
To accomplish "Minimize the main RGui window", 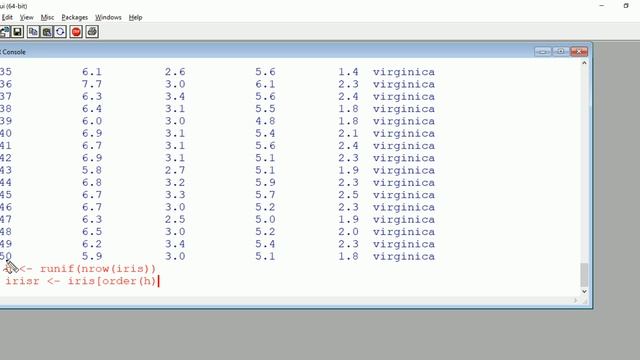I will pos(602,6).
